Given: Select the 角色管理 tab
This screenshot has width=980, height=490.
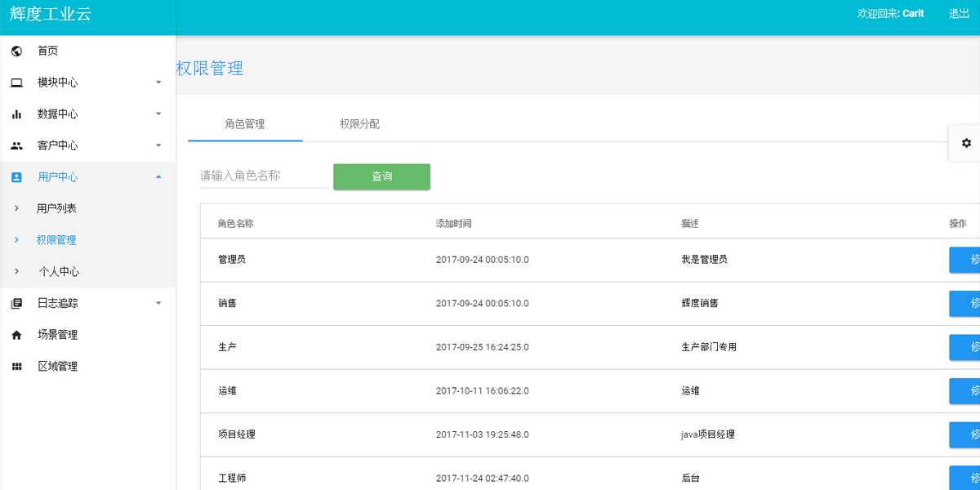Looking at the screenshot, I should point(245,124).
